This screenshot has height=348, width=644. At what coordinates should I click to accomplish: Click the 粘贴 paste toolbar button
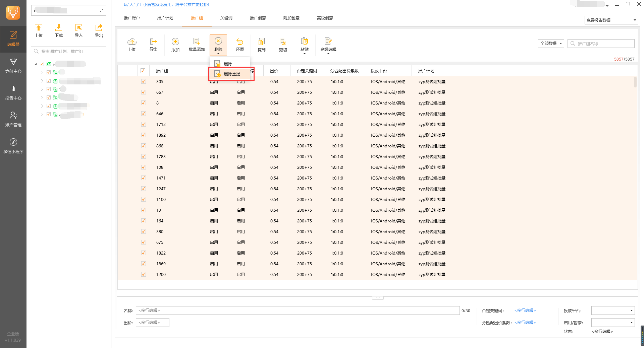click(x=305, y=45)
